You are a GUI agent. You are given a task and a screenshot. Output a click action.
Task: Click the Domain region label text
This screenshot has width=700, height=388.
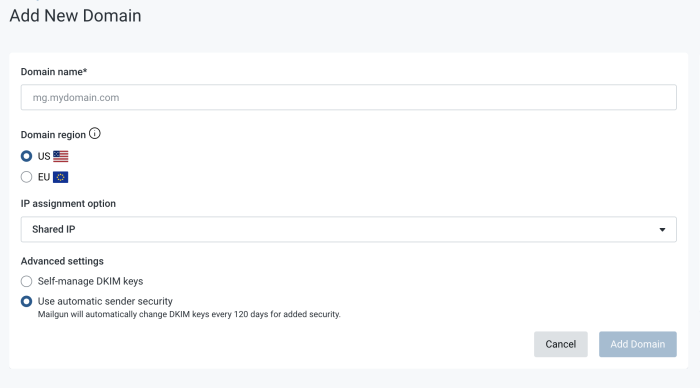[x=53, y=135]
